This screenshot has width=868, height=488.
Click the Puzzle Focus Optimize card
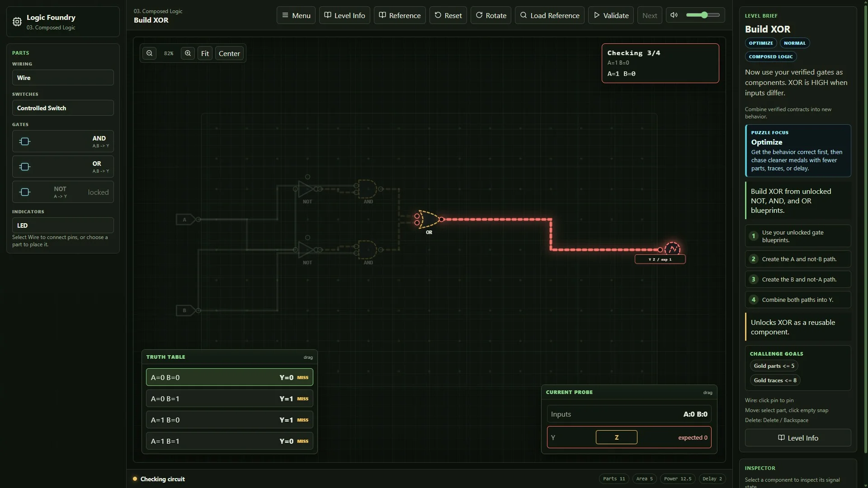(x=798, y=150)
